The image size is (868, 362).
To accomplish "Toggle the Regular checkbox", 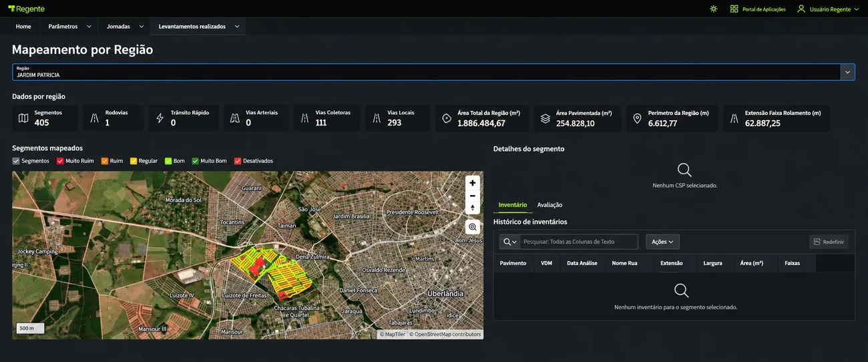I will coord(134,161).
